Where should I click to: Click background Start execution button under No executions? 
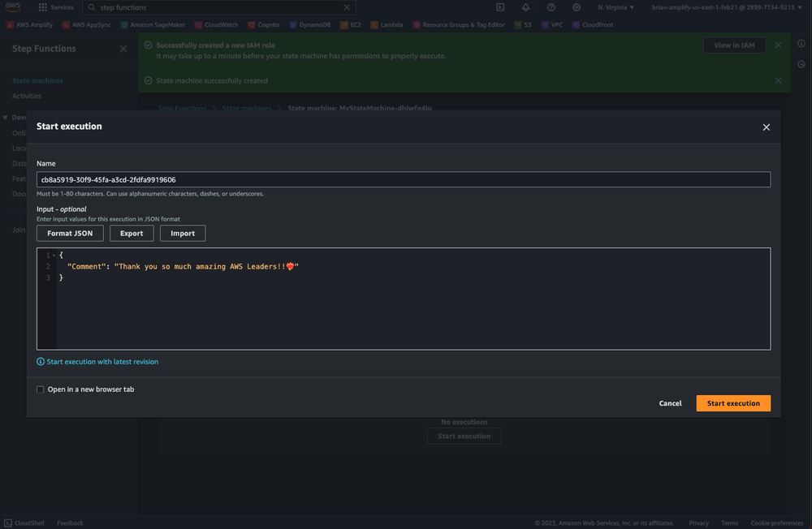click(464, 436)
